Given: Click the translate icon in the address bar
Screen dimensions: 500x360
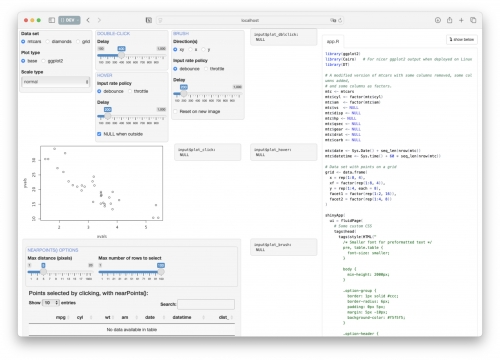Looking at the screenshot, I should (333, 21).
